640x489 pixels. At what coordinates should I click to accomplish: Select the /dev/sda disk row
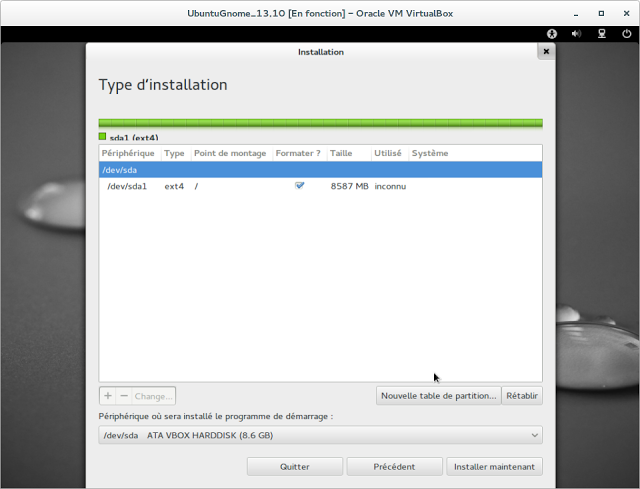point(320,170)
